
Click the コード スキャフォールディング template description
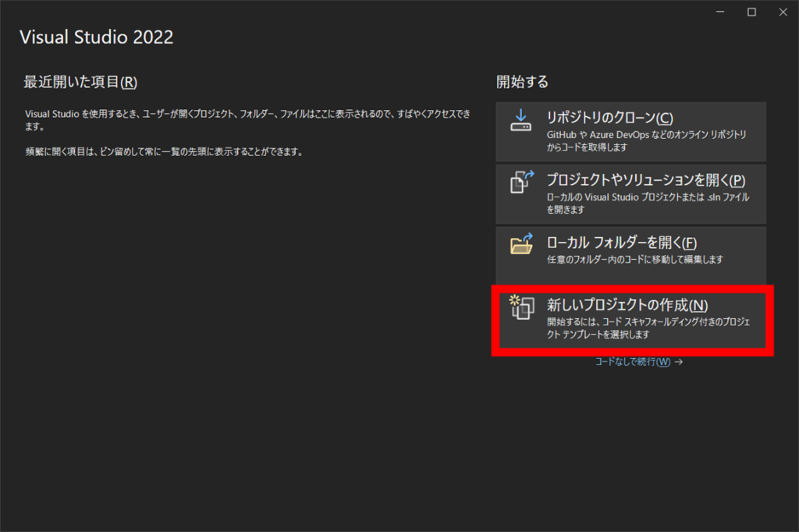(648, 328)
